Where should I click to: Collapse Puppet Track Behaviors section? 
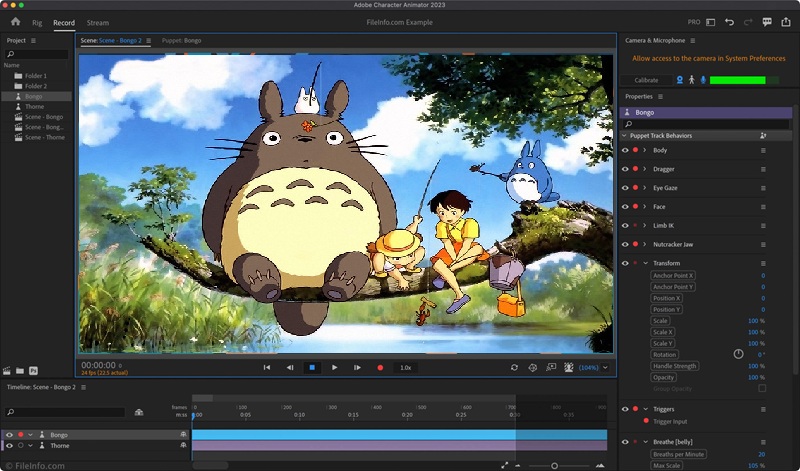[x=624, y=136]
